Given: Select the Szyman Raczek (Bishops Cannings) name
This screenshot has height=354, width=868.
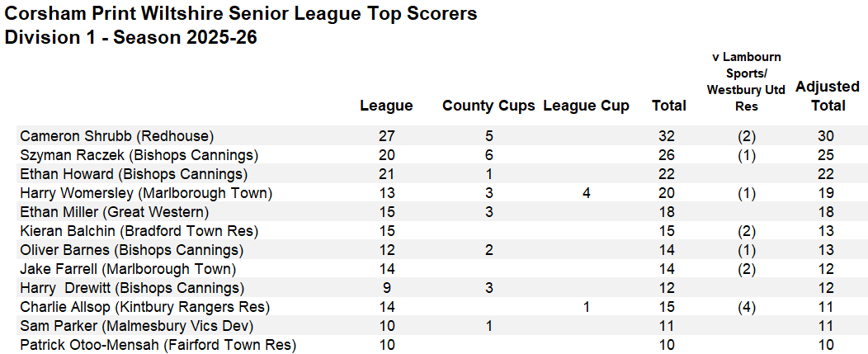Looking at the screenshot, I should pyautogui.click(x=139, y=154).
